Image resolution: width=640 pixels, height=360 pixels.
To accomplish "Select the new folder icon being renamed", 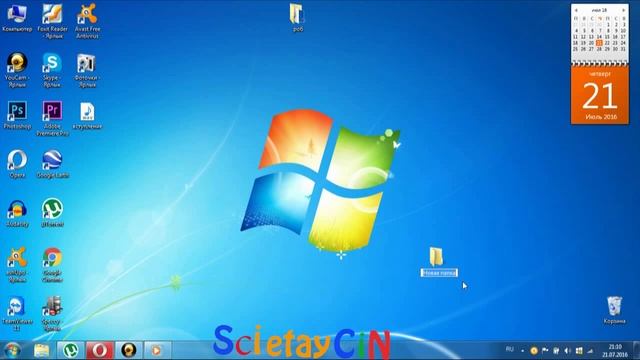I will [x=436, y=257].
